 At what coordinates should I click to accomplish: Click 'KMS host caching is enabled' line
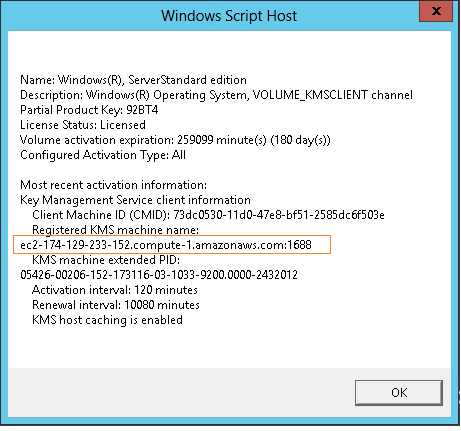pos(107,320)
